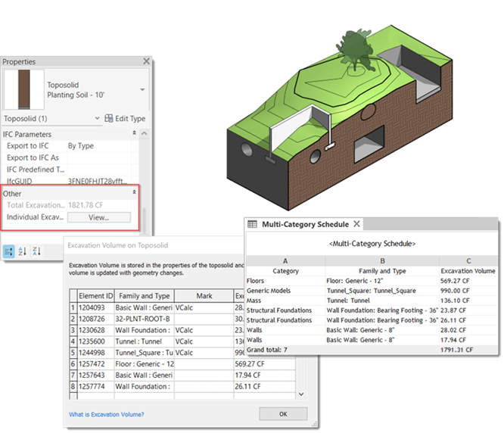This screenshot has width=504, height=433.
Task: Click the Multi-Category Schedule tab
Action: (x=305, y=224)
